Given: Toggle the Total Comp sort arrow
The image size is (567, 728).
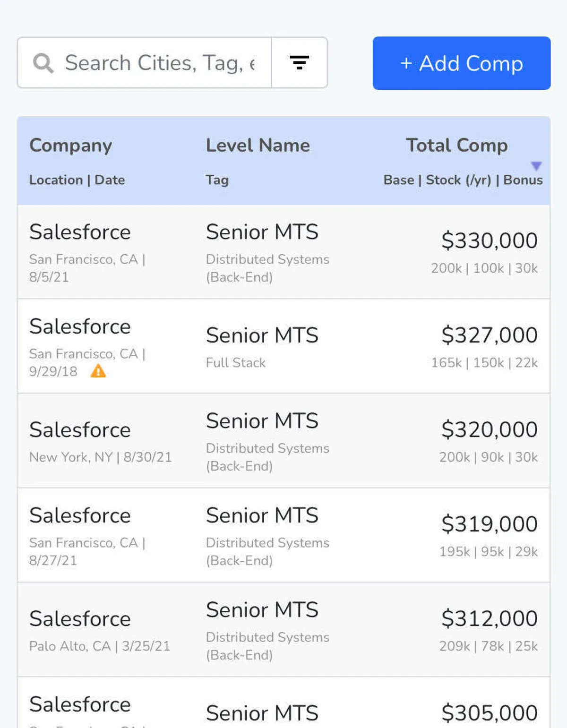Looking at the screenshot, I should (x=536, y=166).
